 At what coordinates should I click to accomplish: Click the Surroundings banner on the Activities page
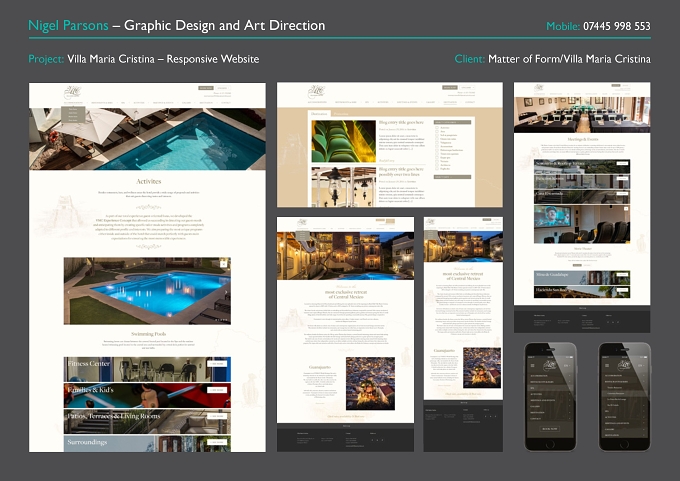[147, 444]
